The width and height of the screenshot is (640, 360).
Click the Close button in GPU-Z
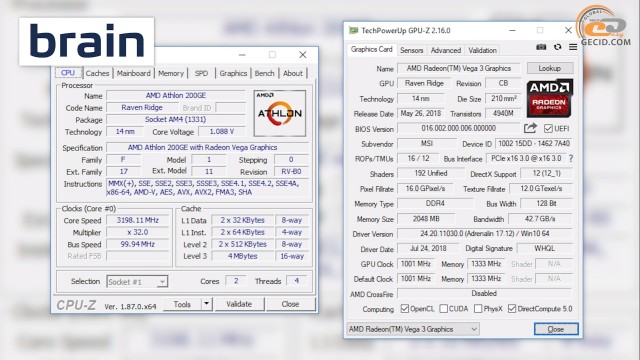tap(556, 329)
